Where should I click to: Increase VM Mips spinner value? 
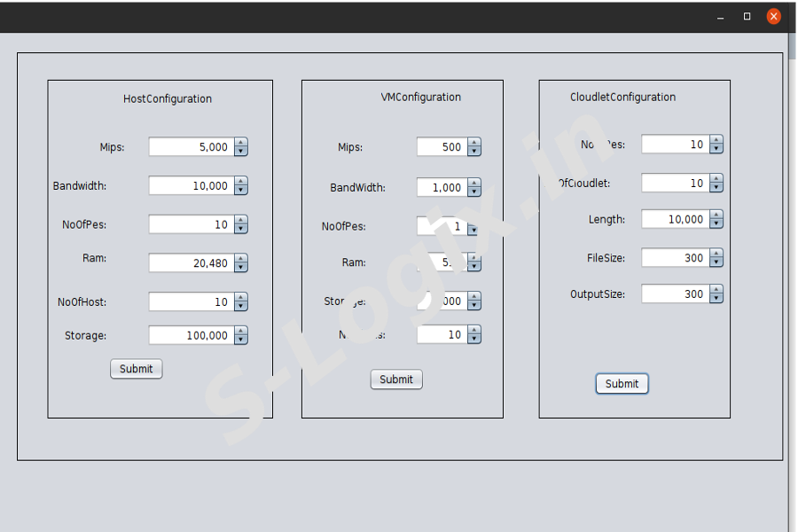474,143
